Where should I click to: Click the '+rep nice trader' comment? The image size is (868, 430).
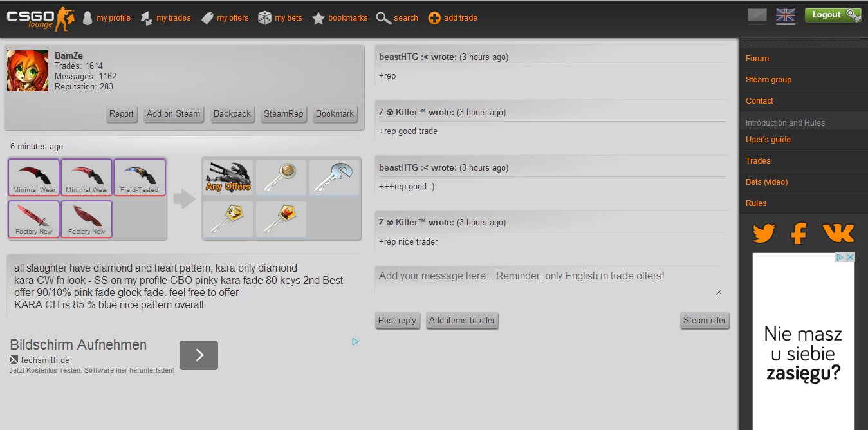[408, 242]
